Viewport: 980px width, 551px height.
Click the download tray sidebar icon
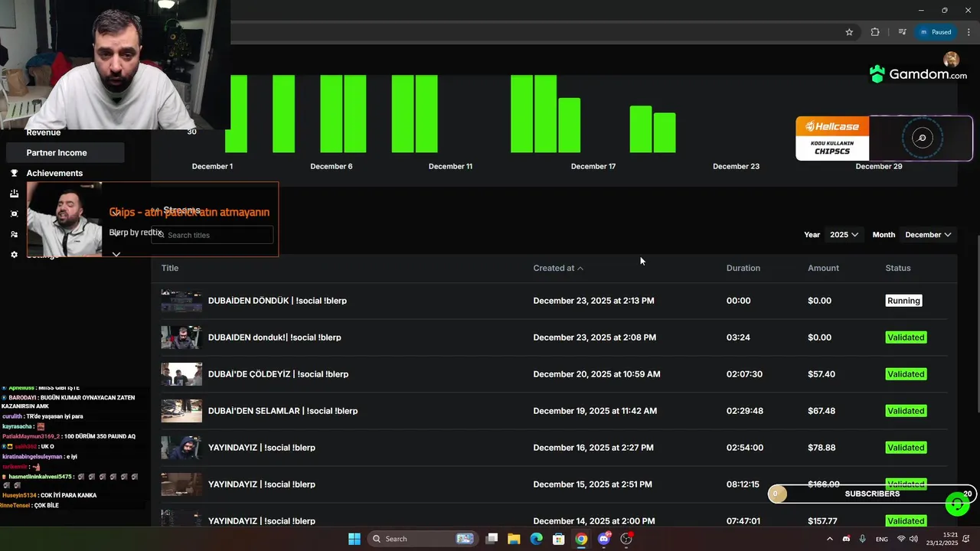pyautogui.click(x=14, y=194)
